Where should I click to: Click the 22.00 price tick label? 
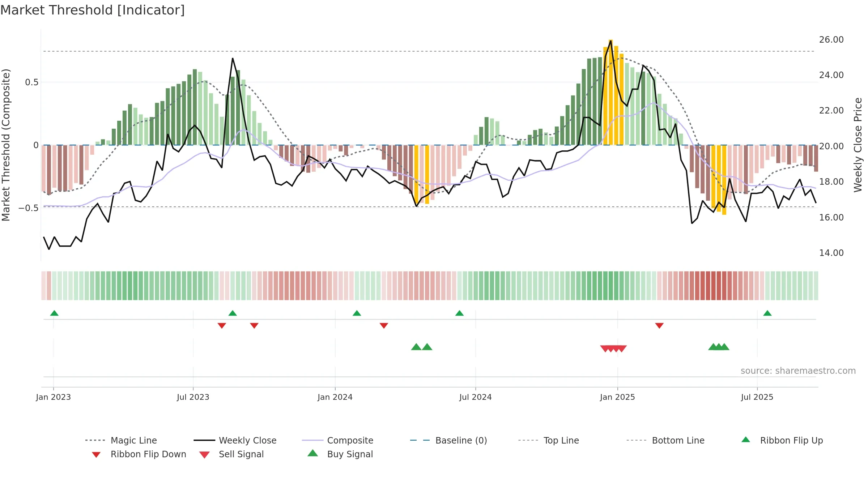tap(831, 111)
